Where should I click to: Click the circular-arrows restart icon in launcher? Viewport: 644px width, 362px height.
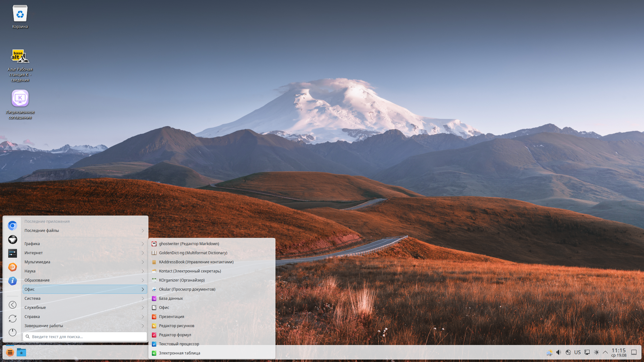[x=13, y=319]
